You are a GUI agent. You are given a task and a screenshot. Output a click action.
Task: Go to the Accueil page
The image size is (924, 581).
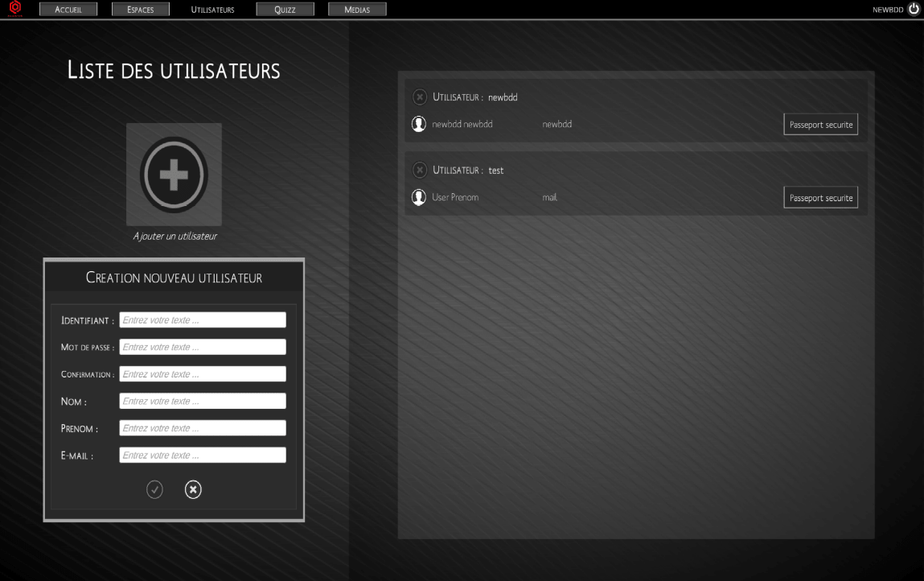click(69, 9)
